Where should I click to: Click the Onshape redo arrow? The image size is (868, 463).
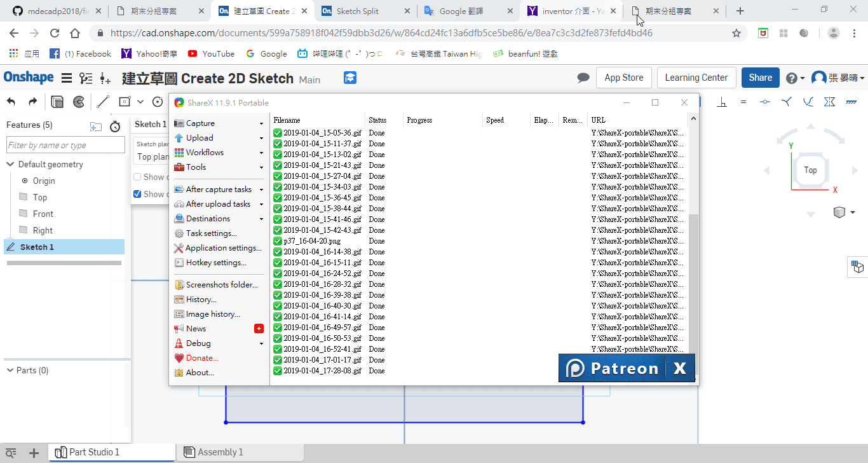[x=32, y=102]
